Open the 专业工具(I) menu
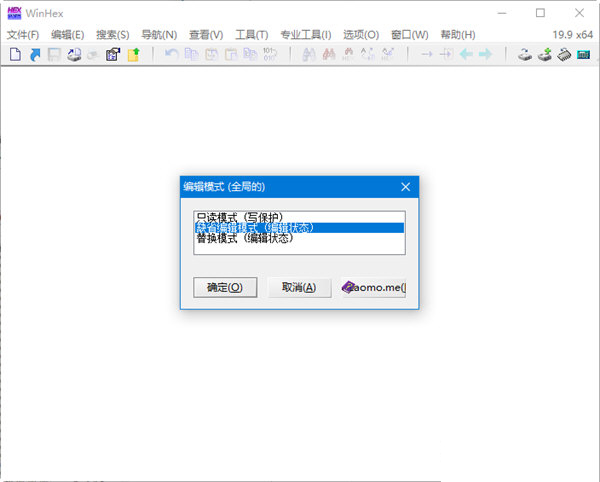 [306, 34]
